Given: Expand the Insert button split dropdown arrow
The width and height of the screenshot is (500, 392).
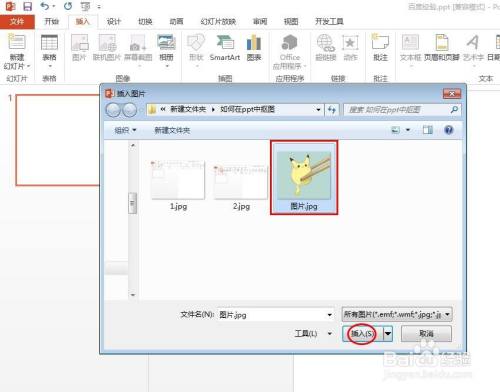Looking at the screenshot, I should [x=388, y=333].
